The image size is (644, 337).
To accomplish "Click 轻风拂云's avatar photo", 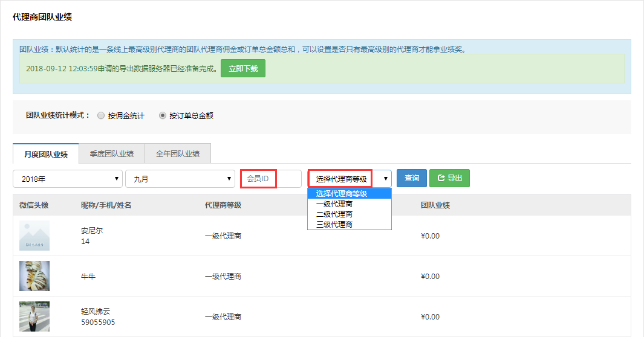I will coord(34,316).
